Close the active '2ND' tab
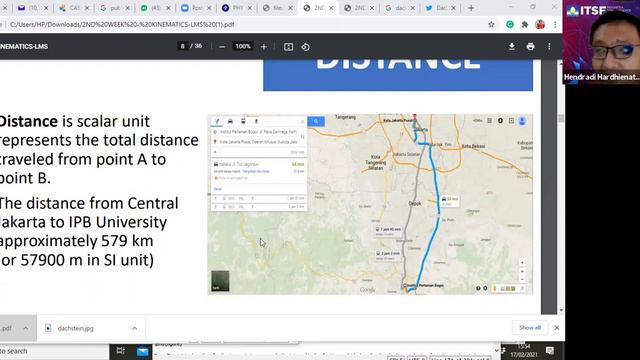This screenshot has width=640, height=360. click(x=331, y=8)
